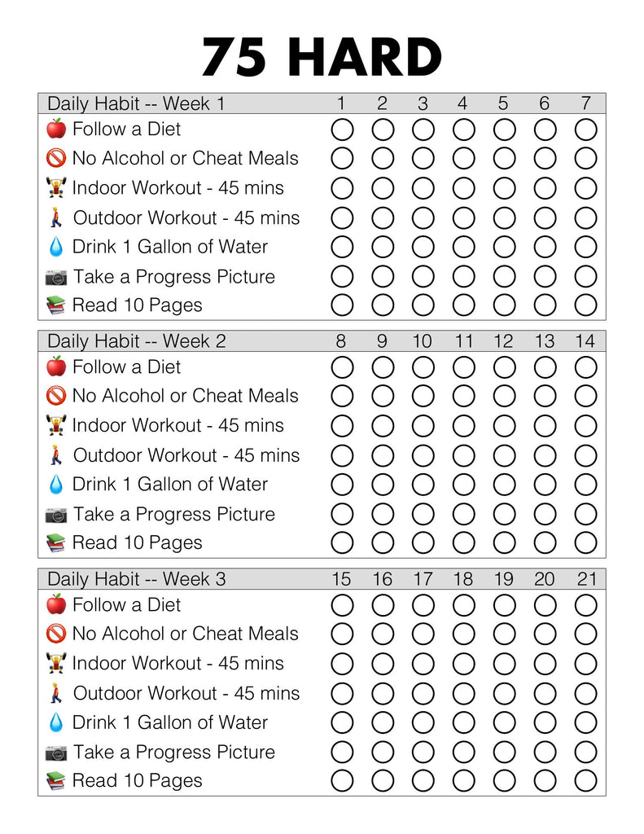Tick Take a Progress Picture day 21
This screenshot has height=834, width=644.
[585, 752]
